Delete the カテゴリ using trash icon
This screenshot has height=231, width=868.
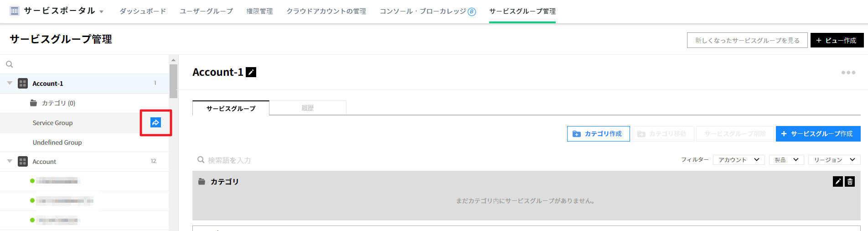coord(850,182)
